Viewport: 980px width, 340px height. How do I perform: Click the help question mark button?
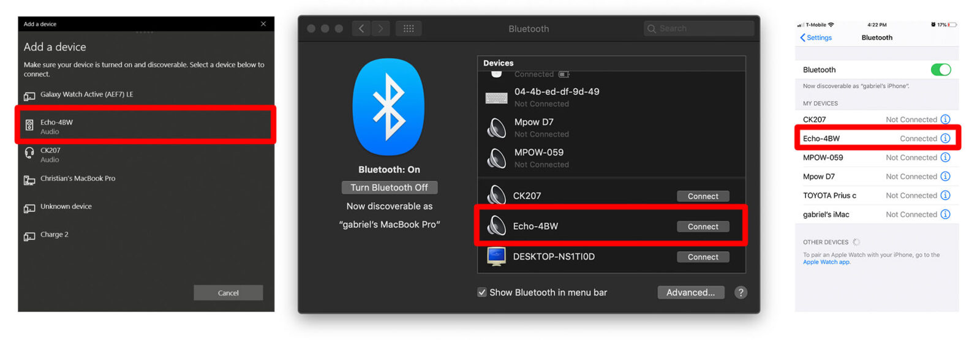(741, 292)
